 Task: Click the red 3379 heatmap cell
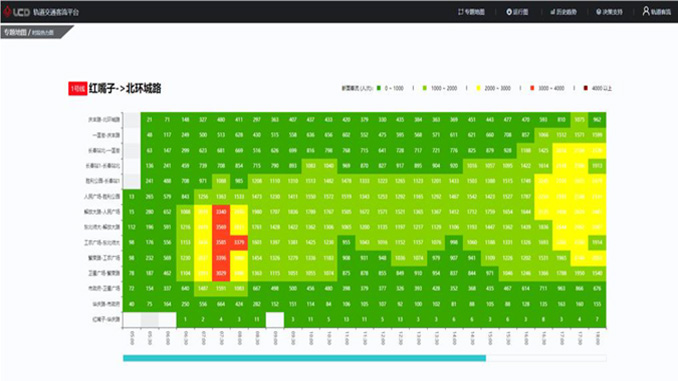click(239, 243)
